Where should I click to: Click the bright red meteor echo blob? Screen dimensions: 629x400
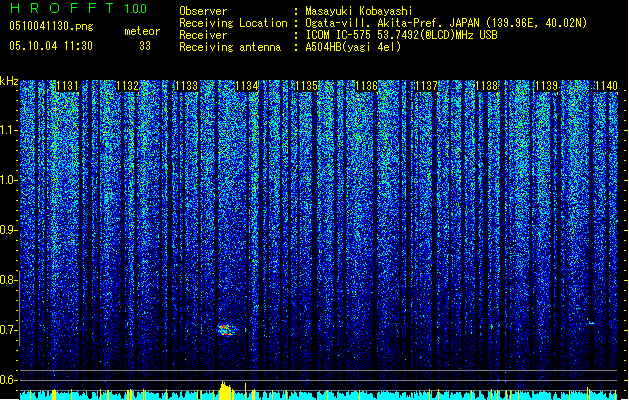[226, 330]
